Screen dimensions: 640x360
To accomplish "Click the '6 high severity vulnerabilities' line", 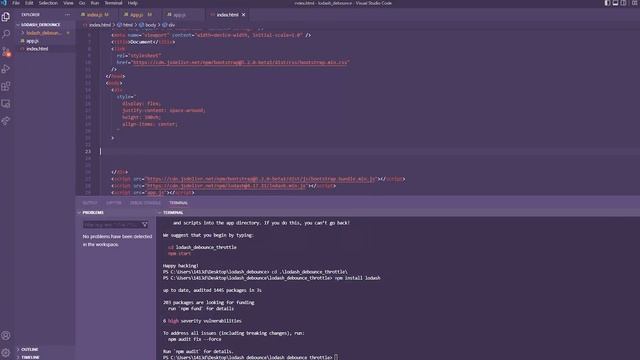I will click(x=202, y=321).
